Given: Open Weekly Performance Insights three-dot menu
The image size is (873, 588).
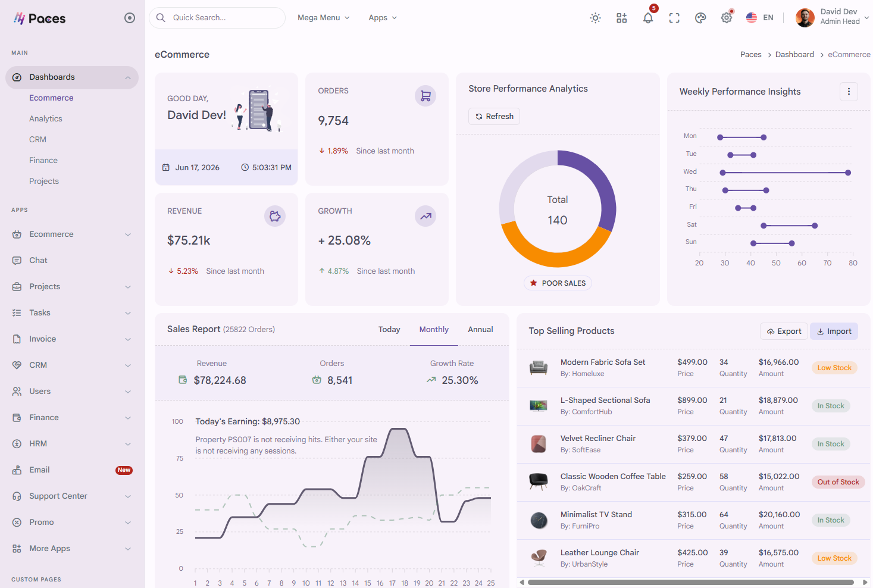Looking at the screenshot, I should tap(849, 92).
